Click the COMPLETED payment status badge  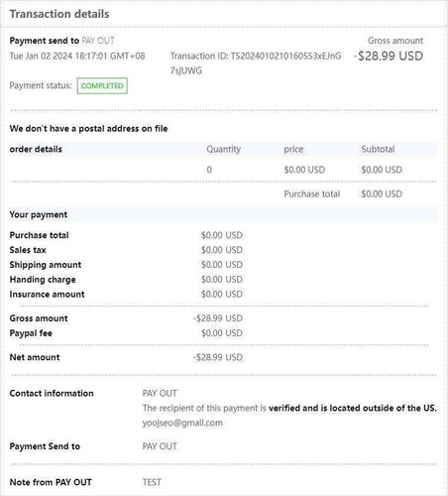point(102,86)
